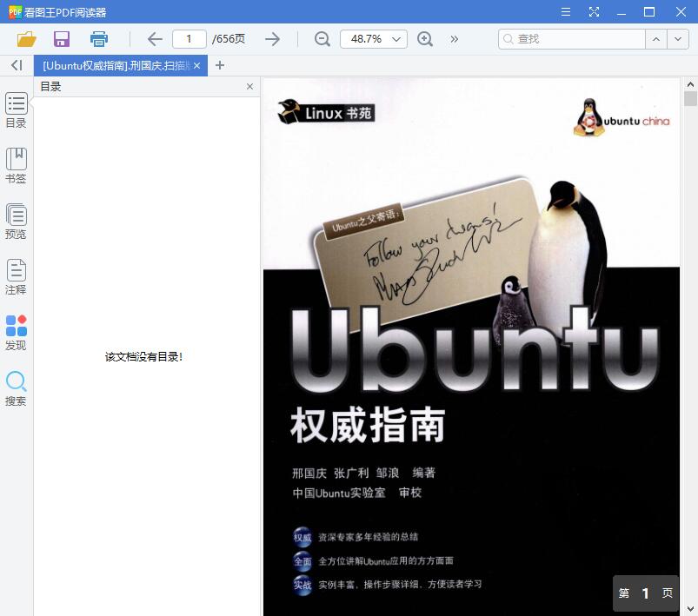Click the 第 1 页 page indicator overlay
698x616 pixels.
(646, 593)
